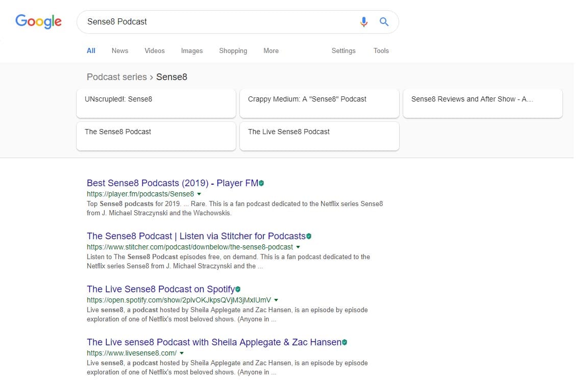
Task: Open the More search options menu
Action: coord(271,50)
